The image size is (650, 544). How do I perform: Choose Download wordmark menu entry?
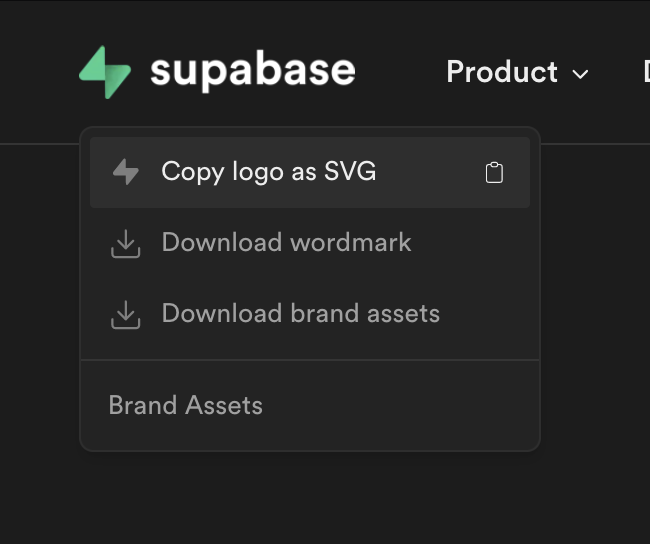click(310, 243)
